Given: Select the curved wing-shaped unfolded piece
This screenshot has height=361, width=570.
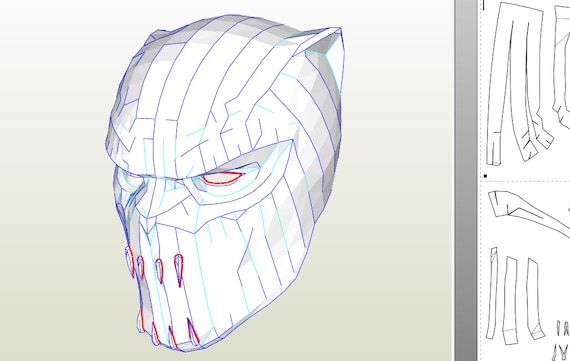Looking at the screenshot, I should tap(527, 211).
